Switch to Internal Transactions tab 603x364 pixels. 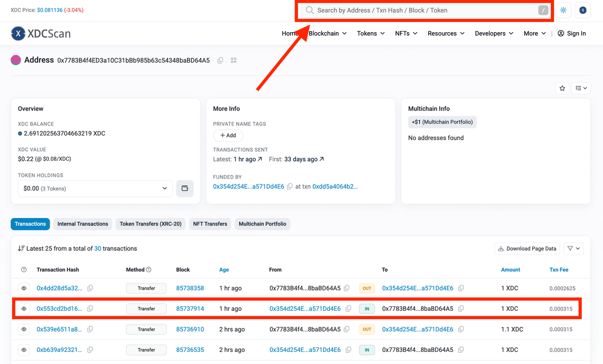(x=82, y=223)
